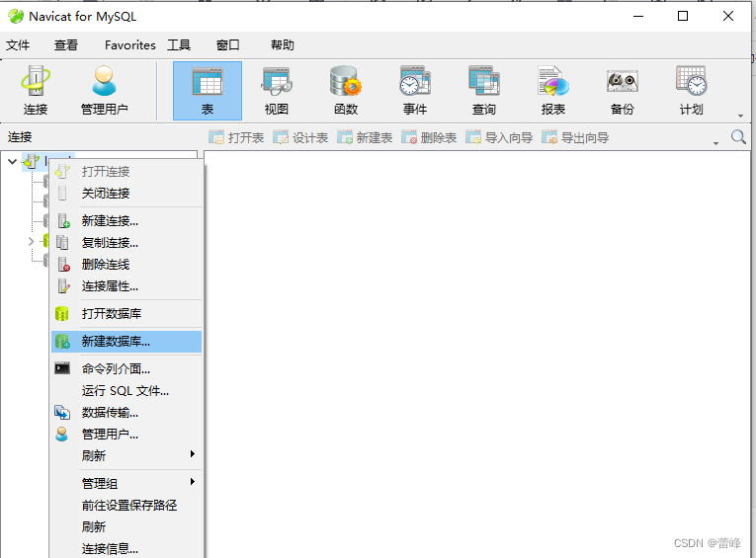Click 导入向导 (Import Wizard) button
Screen dimensions: 756x558
(x=499, y=138)
